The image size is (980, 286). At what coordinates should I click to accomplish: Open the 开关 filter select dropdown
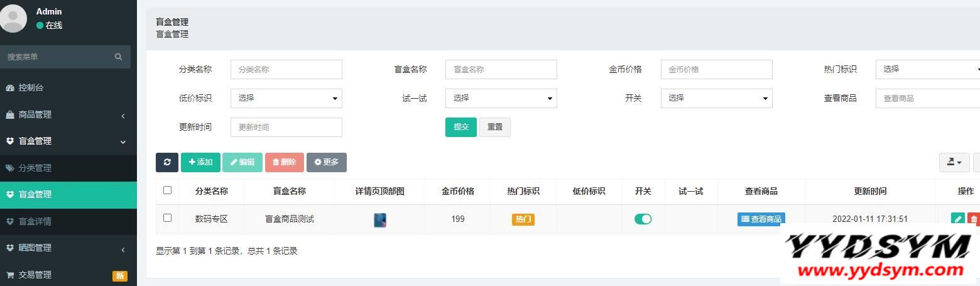point(716,98)
